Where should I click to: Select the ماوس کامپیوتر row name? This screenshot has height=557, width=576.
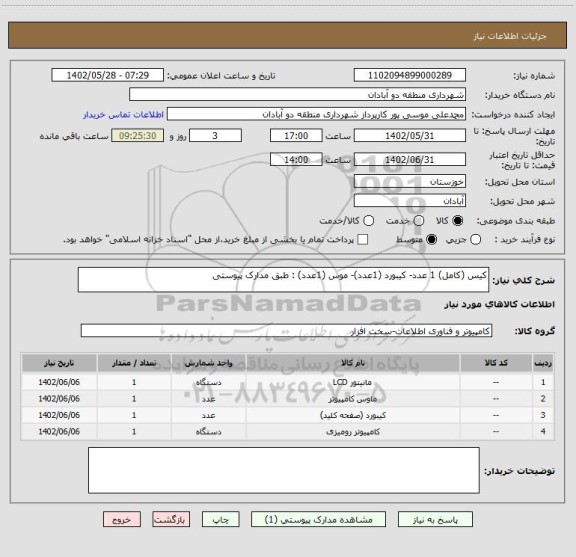tap(352, 399)
